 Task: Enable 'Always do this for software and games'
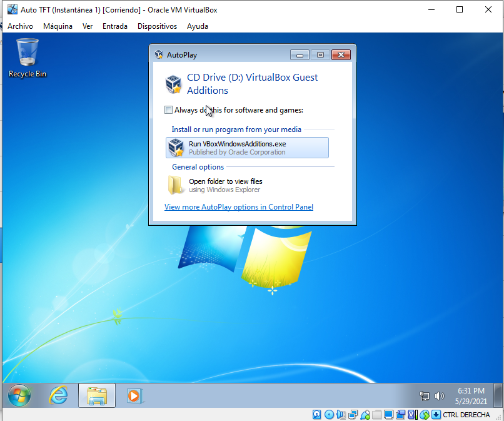point(168,110)
